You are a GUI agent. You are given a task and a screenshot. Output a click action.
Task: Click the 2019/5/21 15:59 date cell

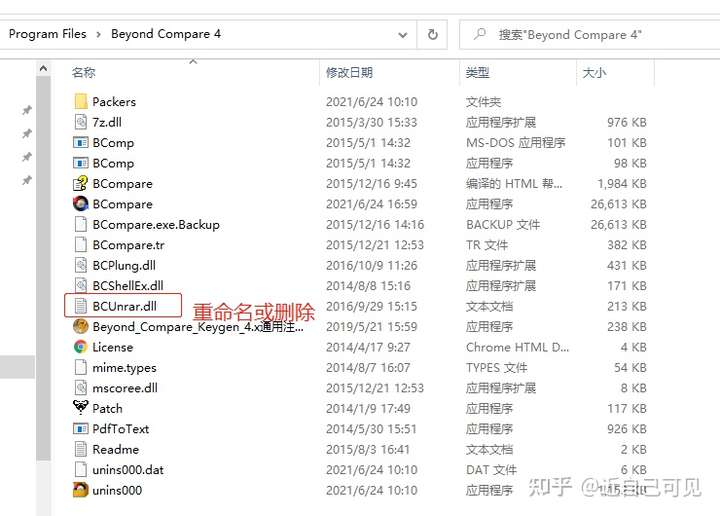pyautogui.click(x=371, y=327)
